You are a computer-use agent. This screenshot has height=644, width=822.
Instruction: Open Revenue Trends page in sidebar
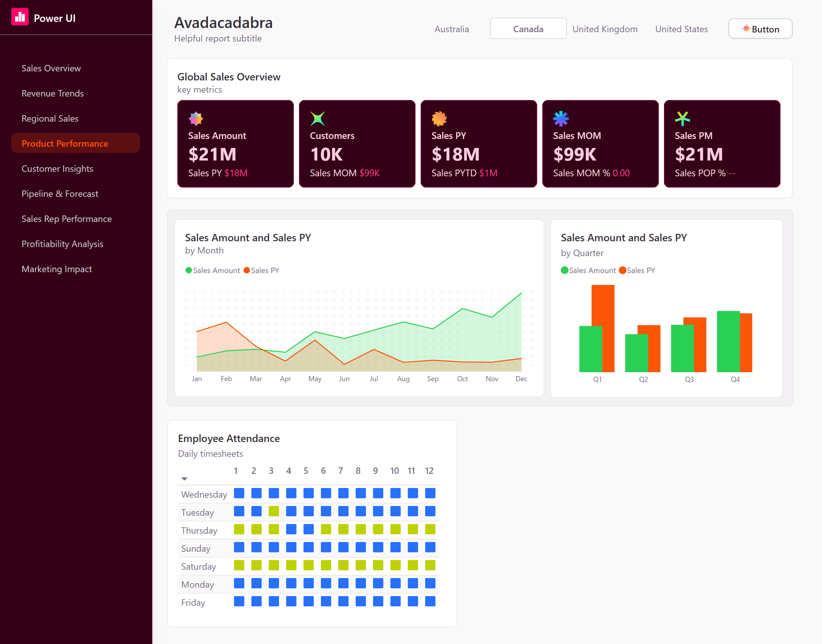tap(52, 93)
